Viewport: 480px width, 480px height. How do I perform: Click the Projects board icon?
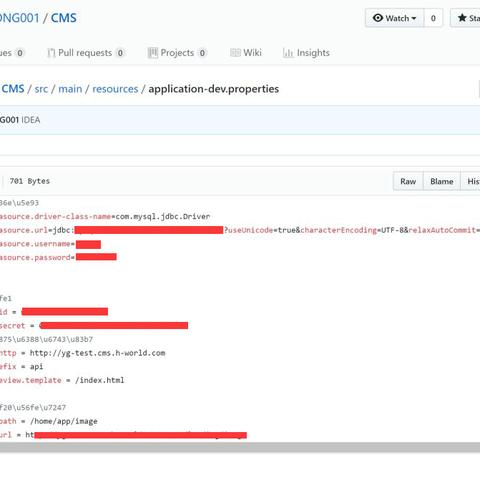tap(153, 53)
